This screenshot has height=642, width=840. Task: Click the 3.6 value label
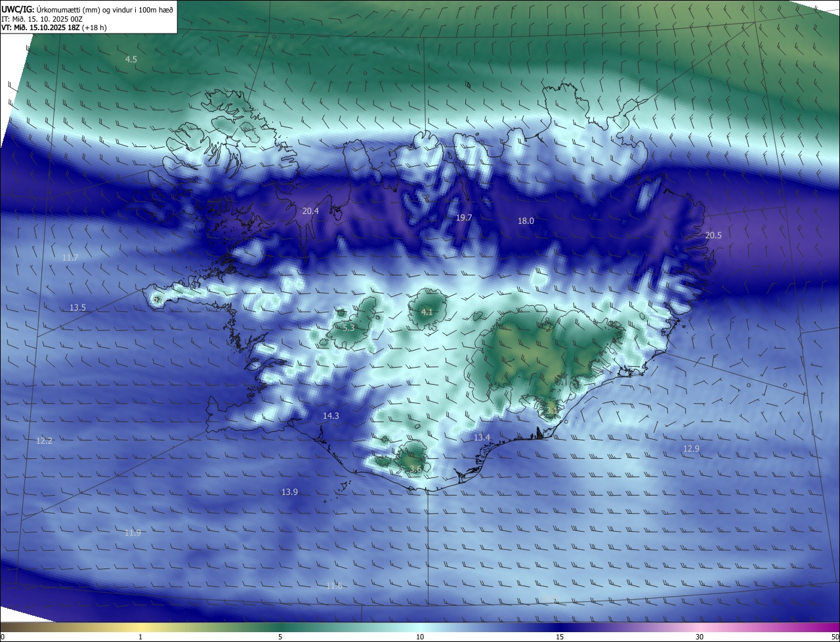[415, 469]
